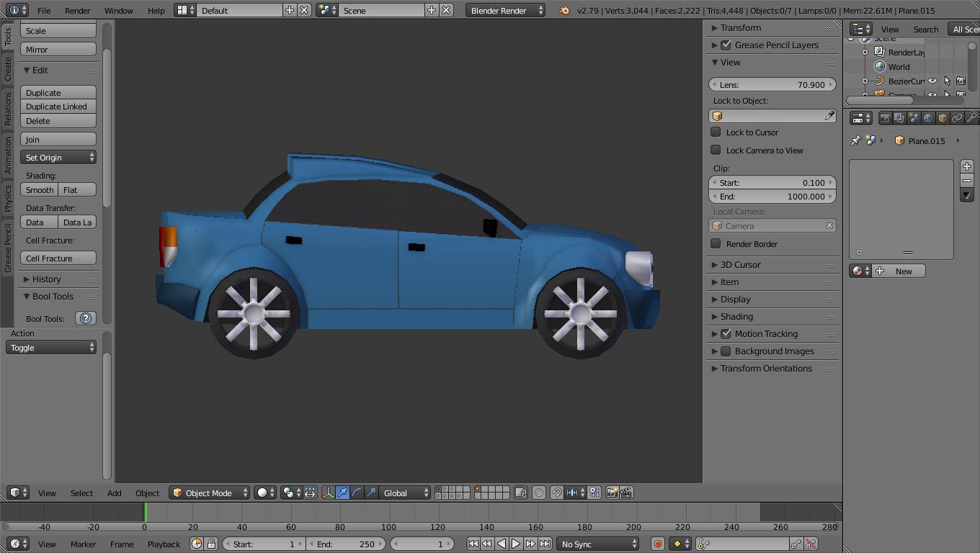The image size is (980, 553).
Task: Select the translate manipulator arrow icon
Action: tap(342, 493)
